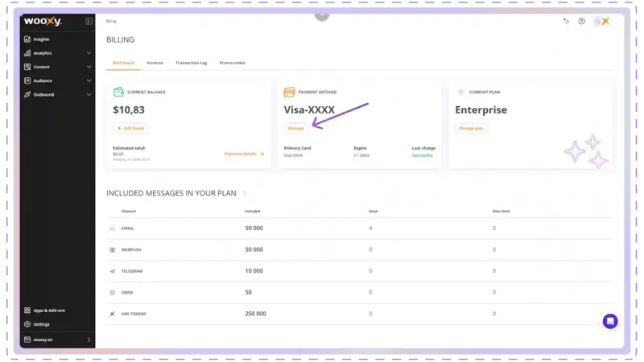Click the Billing breadcrumb
This screenshot has width=644, height=362.
coord(111,21)
